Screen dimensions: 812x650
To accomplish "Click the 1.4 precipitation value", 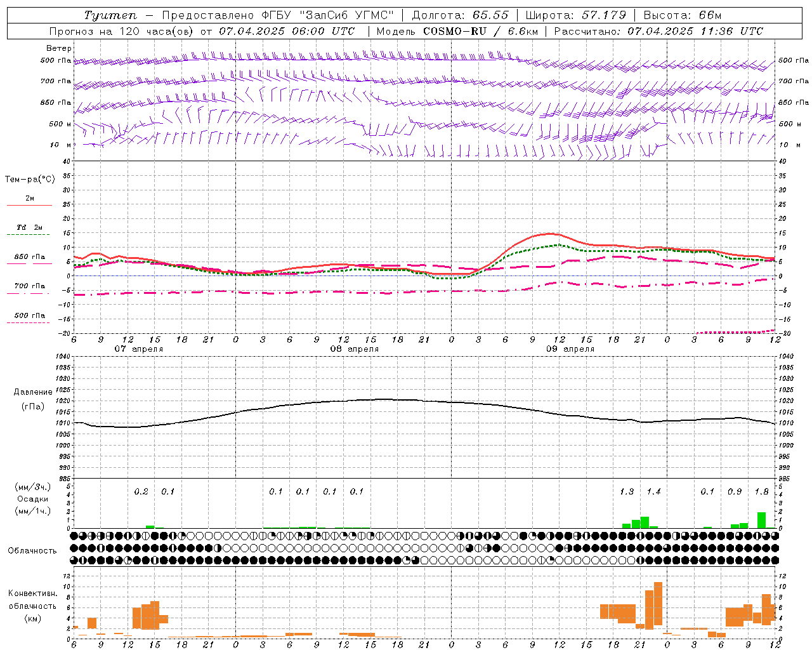I will pyautogui.click(x=653, y=491).
